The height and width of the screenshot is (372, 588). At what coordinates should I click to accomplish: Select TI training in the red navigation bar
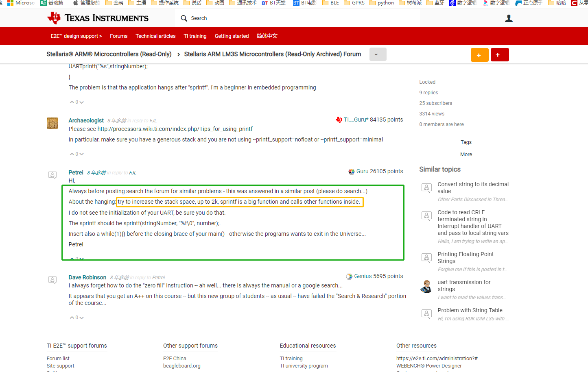click(x=195, y=36)
